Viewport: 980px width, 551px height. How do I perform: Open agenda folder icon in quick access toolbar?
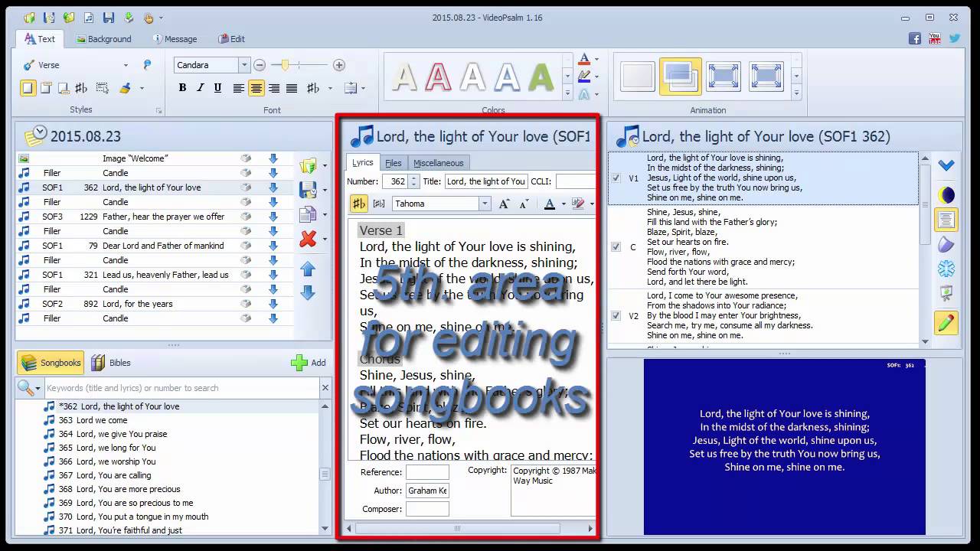click(30, 18)
